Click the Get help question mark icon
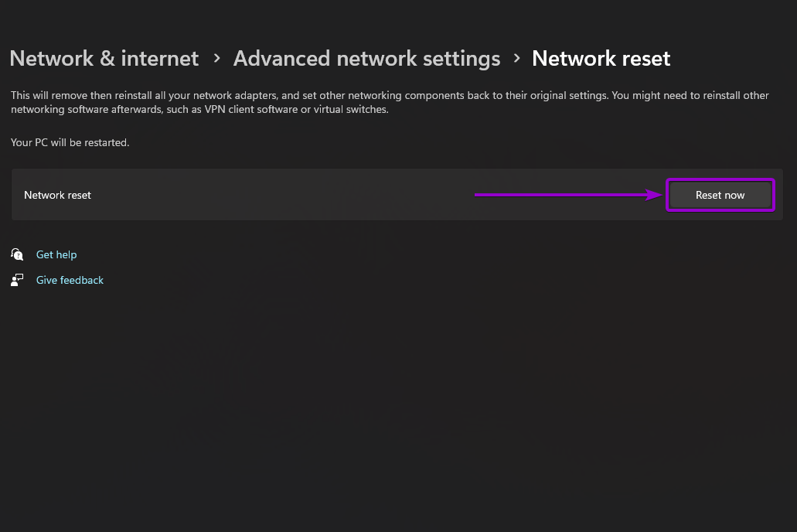The image size is (797, 532). click(x=17, y=254)
